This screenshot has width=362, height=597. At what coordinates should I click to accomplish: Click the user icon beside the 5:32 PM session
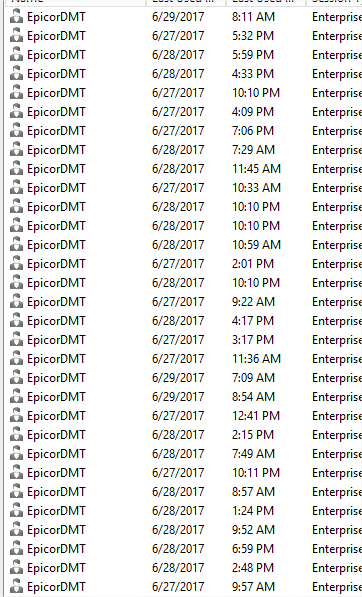(x=16, y=36)
